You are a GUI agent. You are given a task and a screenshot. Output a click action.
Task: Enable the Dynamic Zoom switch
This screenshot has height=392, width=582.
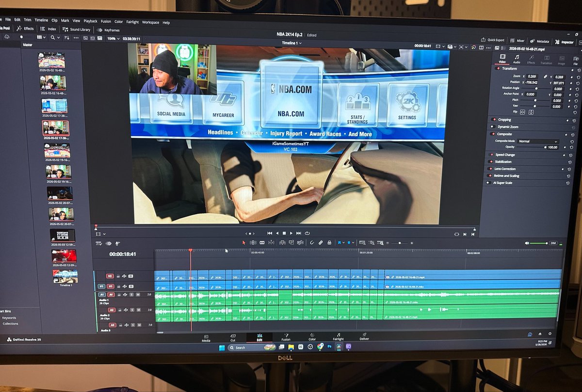492,126
